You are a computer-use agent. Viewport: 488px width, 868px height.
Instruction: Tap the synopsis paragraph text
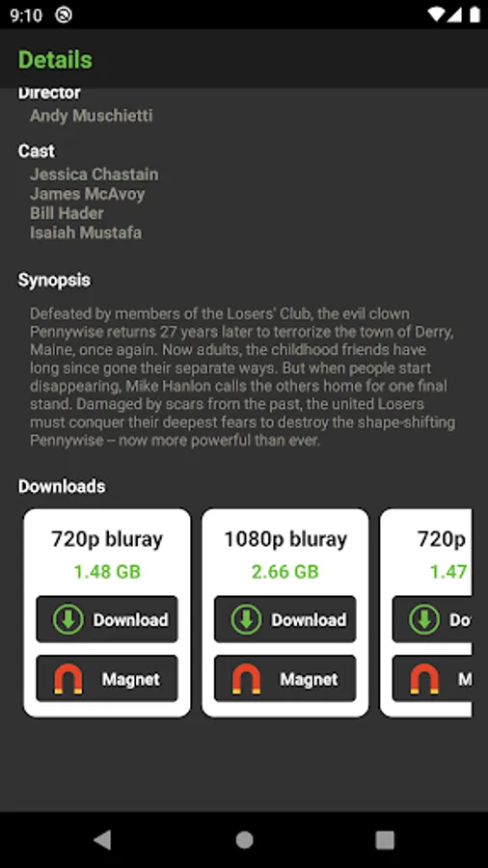tap(242, 377)
